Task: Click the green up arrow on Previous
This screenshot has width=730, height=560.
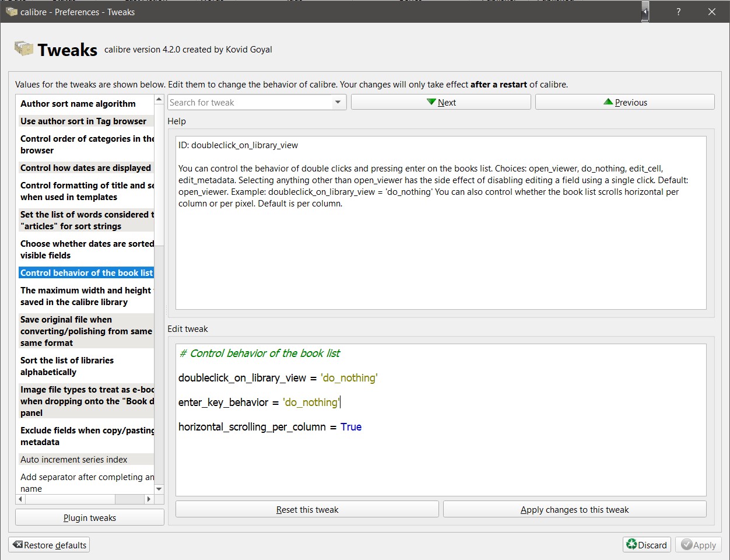Action: coord(608,102)
